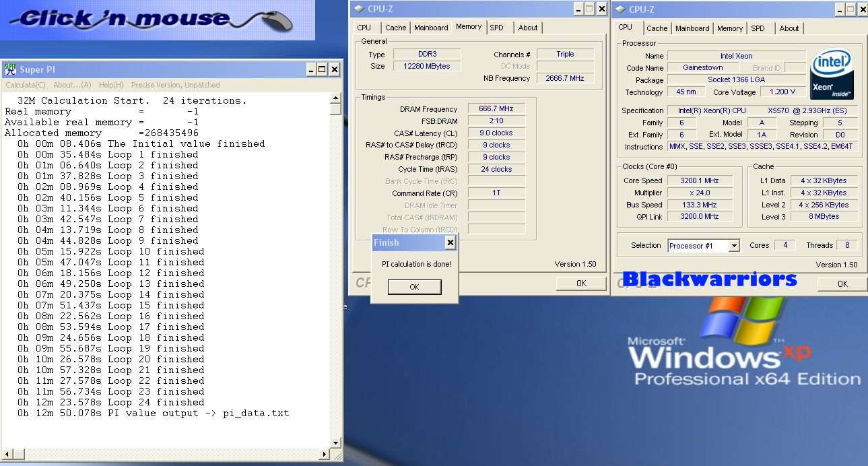Click OK in the Memory CPU-Z window
Image resolution: width=868 pixels, height=466 pixels.
pyautogui.click(x=581, y=284)
